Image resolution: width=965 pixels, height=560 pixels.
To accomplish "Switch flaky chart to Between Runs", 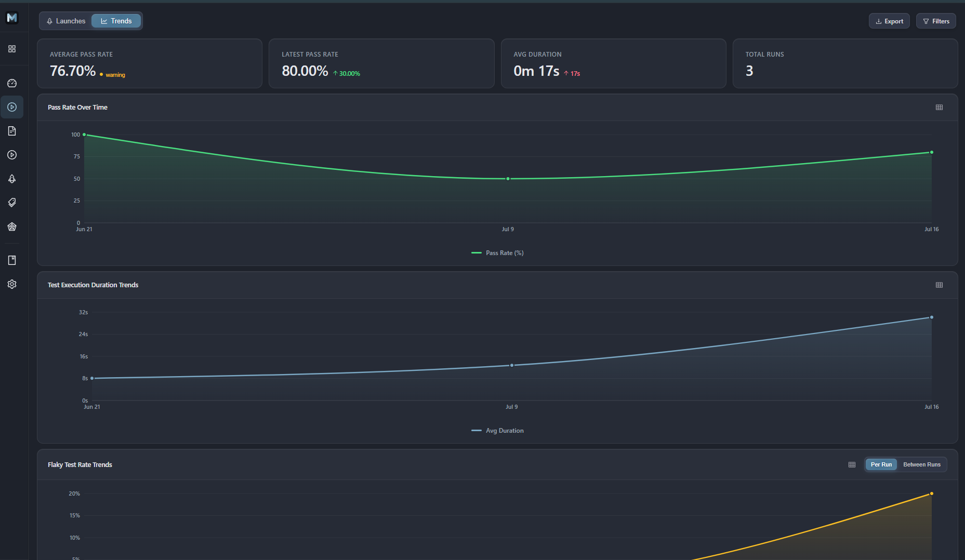I will click(x=921, y=464).
